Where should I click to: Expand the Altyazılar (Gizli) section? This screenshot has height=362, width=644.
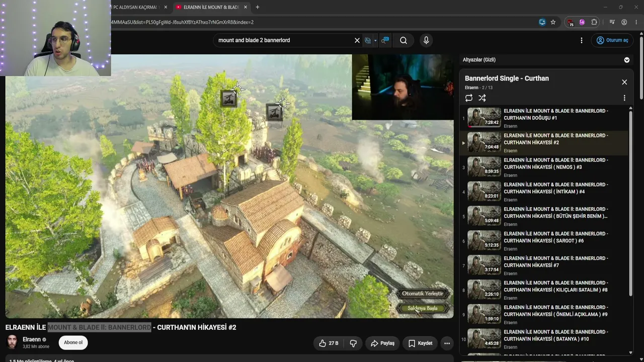click(x=627, y=60)
